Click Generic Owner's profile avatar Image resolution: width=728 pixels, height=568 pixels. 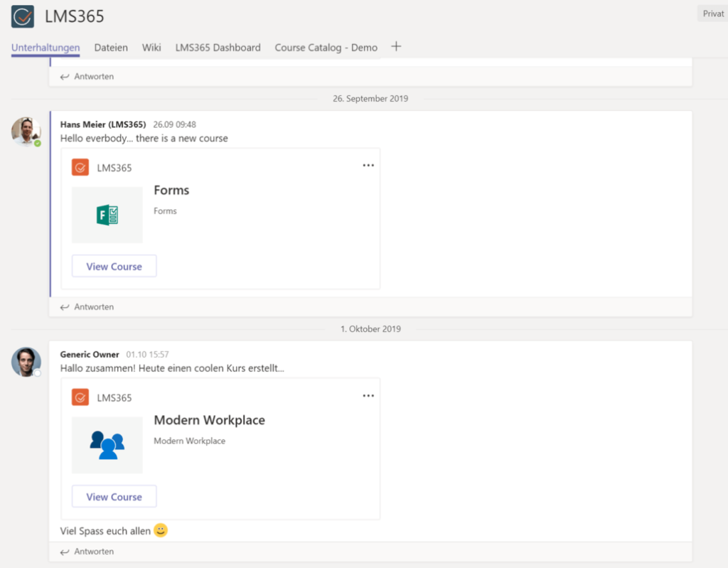26,362
